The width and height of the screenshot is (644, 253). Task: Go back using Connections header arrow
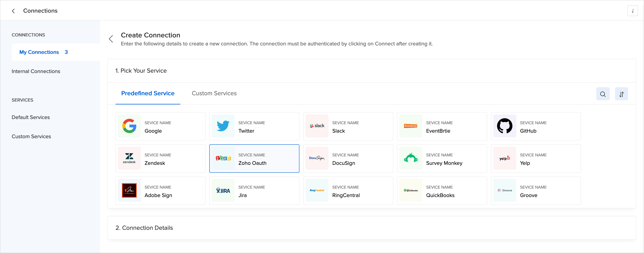coord(13,11)
